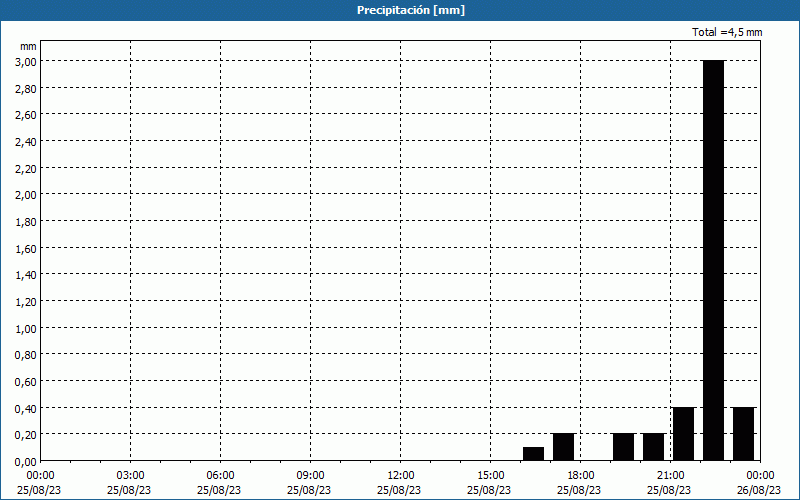Click the 0,20 y-axis label
800x500 pixels.
pyautogui.click(x=26, y=435)
